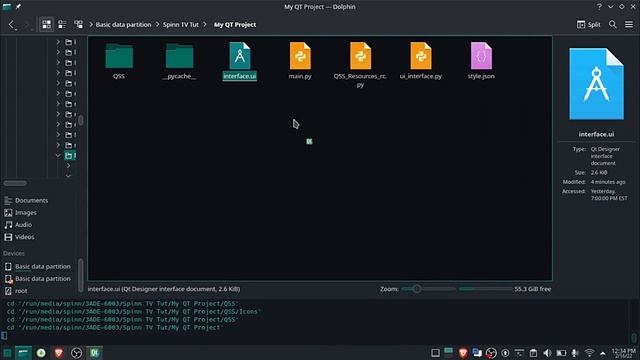The image size is (640, 360).
Task: Click the title bar help question mark
Action: [x=599, y=7]
